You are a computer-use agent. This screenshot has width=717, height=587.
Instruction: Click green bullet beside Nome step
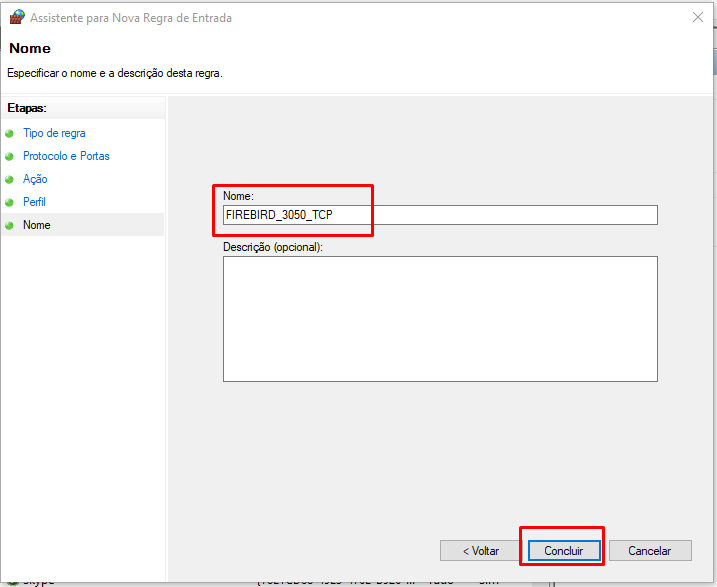click(10, 225)
